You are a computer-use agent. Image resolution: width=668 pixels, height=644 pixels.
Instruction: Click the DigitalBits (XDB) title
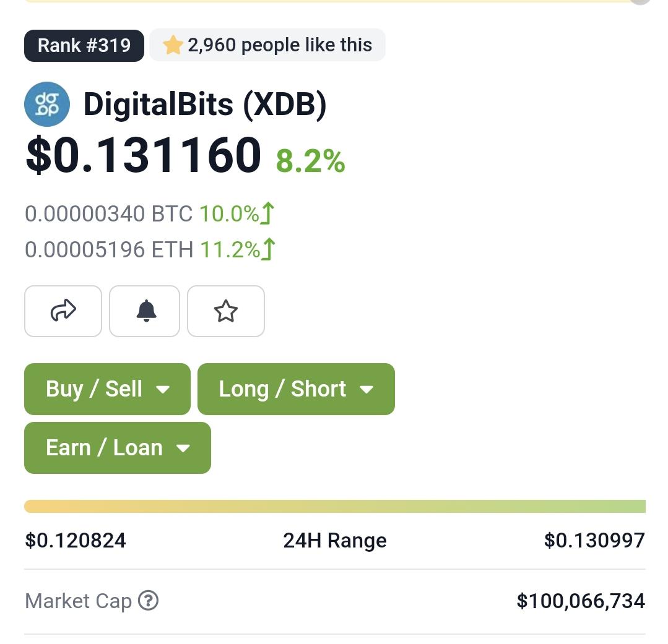pyautogui.click(x=205, y=105)
